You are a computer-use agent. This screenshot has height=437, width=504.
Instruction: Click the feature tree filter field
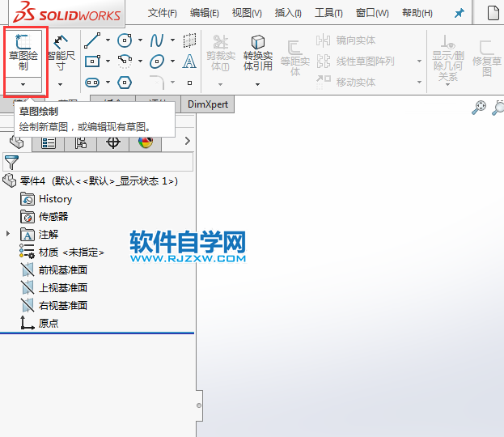98,162
